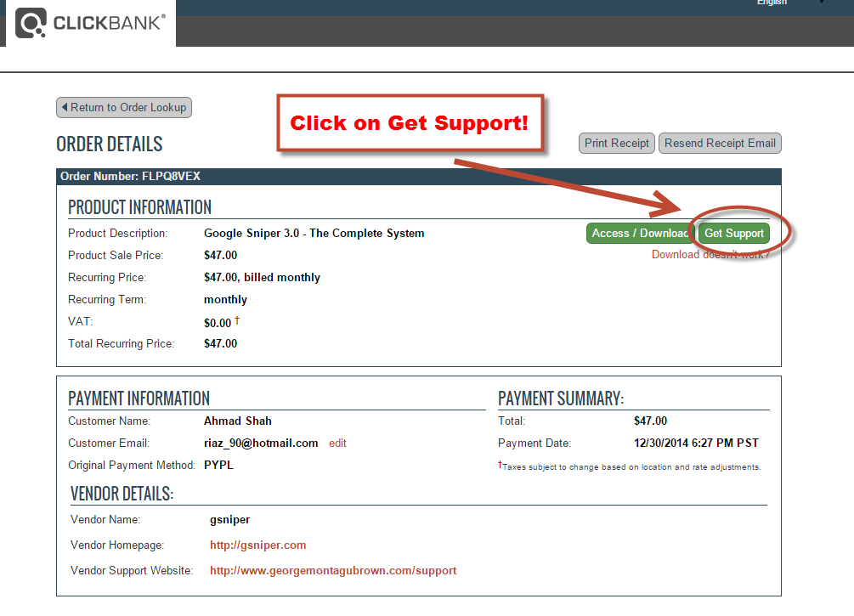
Task: Click the PAYMENT INFORMATION heading
Action: click(x=139, y=398)
